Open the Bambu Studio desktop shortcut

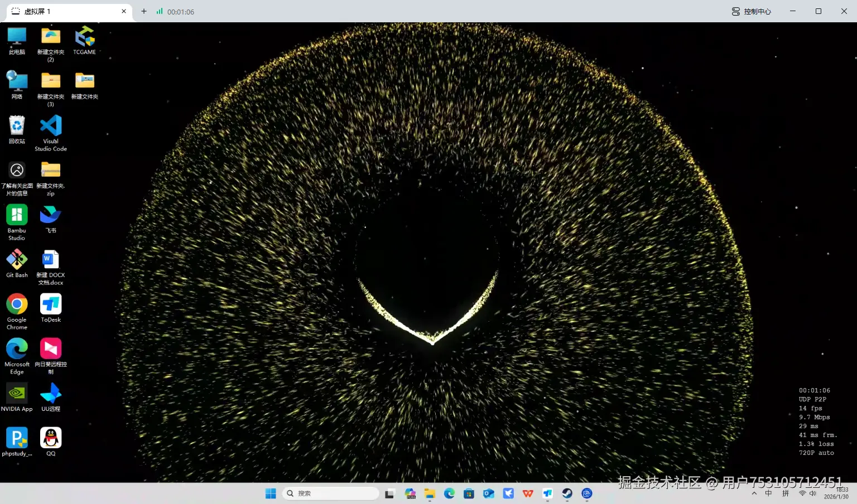17,215
